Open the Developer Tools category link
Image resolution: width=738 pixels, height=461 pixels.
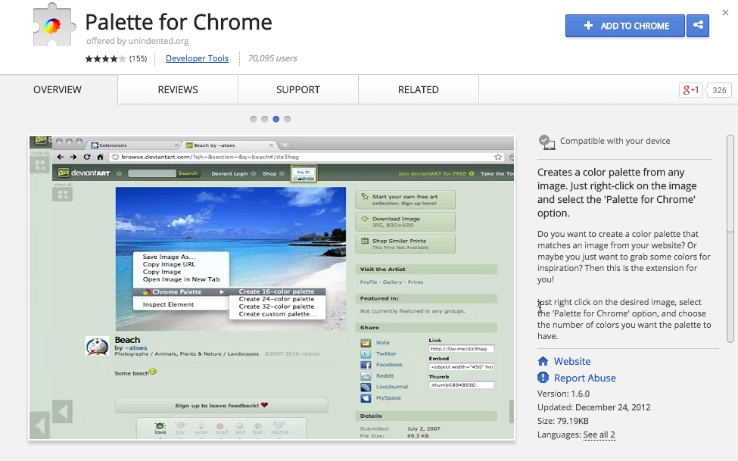click(x=197, y=58)
